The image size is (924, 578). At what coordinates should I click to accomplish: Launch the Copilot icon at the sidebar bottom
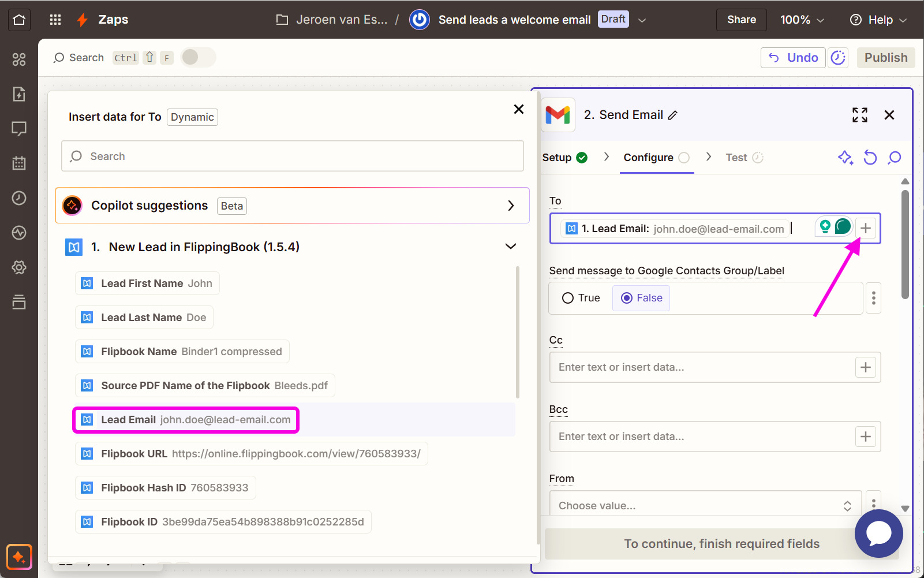pos(19,557)
